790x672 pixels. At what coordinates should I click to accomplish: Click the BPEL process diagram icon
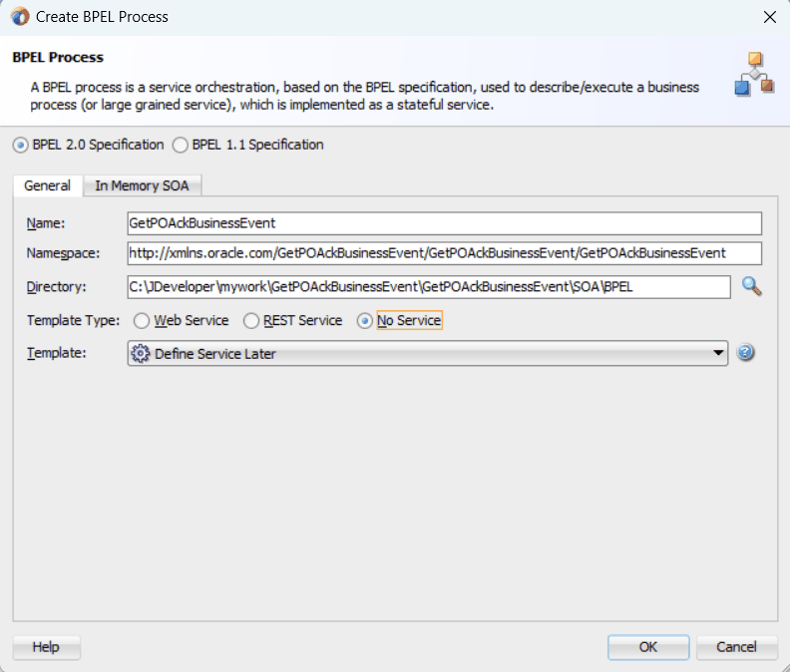(x=754, y=74)
